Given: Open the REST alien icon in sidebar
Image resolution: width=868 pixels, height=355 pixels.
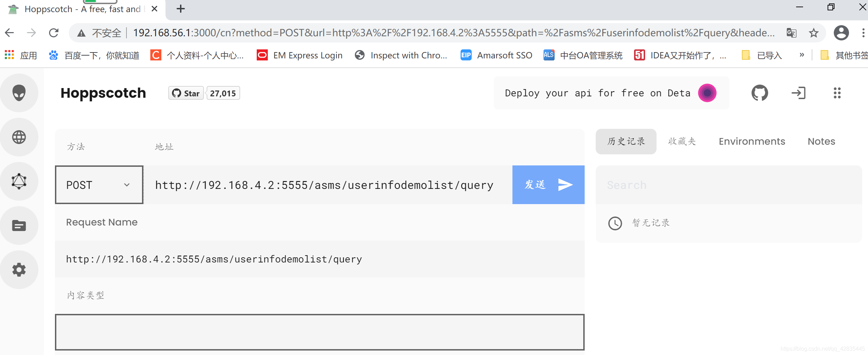Looking at the screenshot, I should click(19, 93).
